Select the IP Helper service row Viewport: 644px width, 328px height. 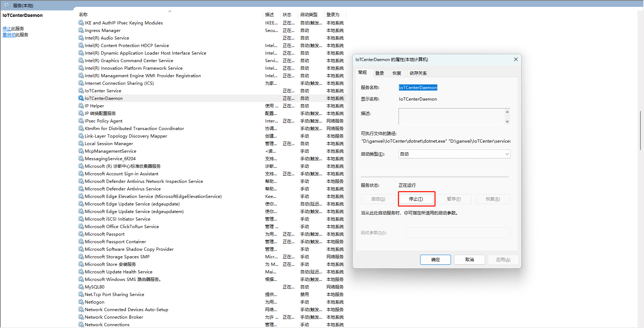point(212,106)
